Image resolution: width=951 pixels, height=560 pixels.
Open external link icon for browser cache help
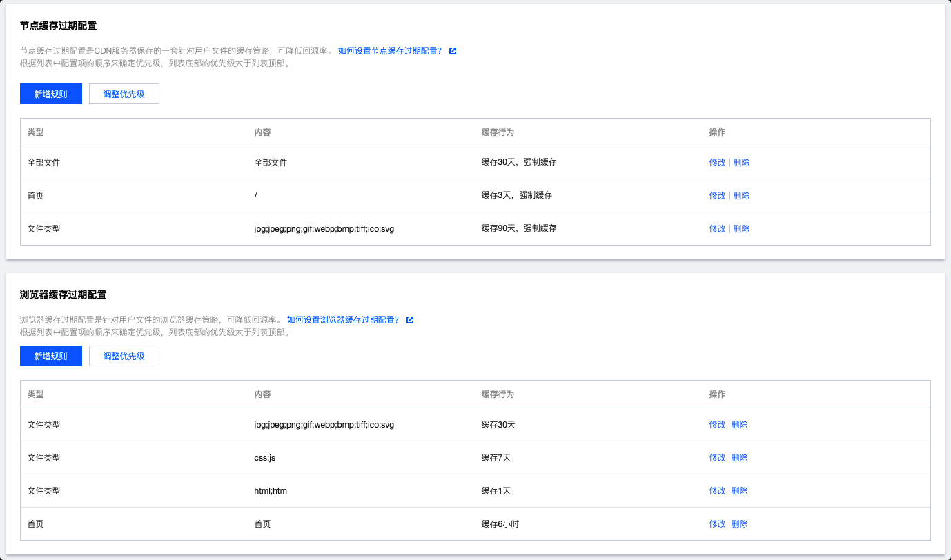(x=410, y=320)
